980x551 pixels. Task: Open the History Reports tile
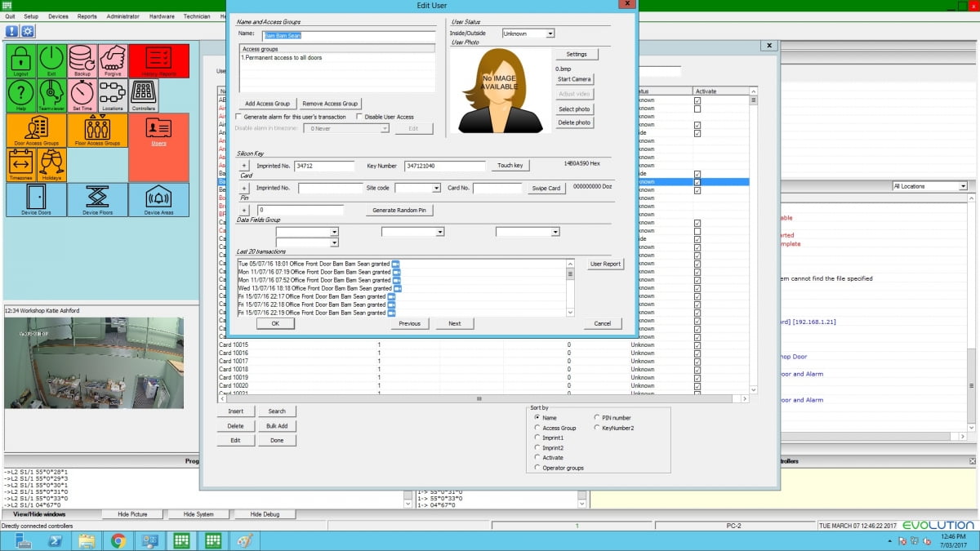[x=159, y=61]
